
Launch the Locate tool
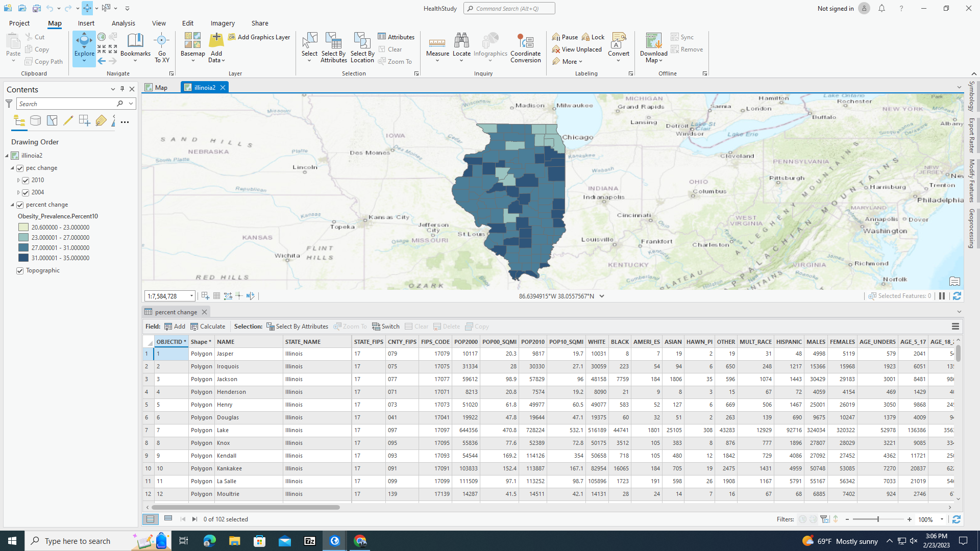pyautogui.click(x=461, y=46)
